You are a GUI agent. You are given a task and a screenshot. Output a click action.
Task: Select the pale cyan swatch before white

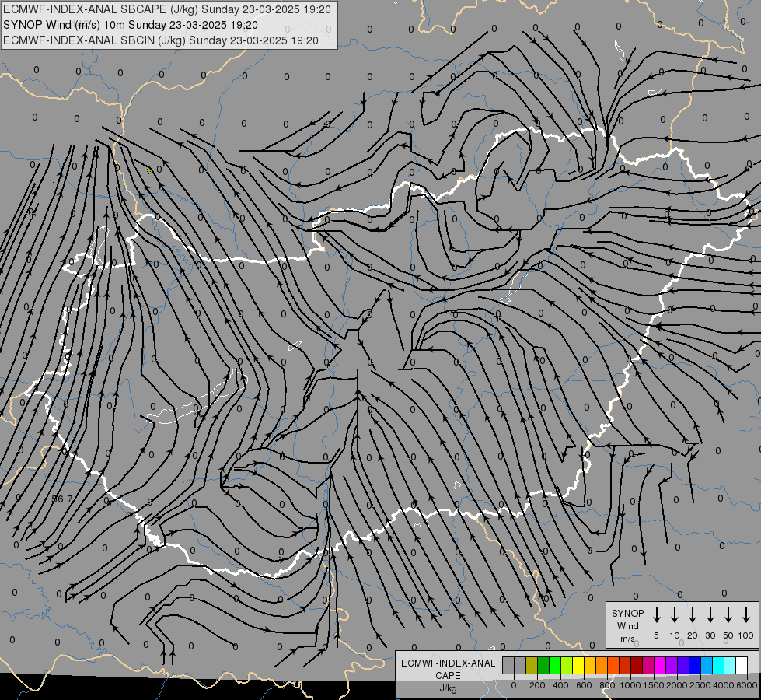click(730, 665)
